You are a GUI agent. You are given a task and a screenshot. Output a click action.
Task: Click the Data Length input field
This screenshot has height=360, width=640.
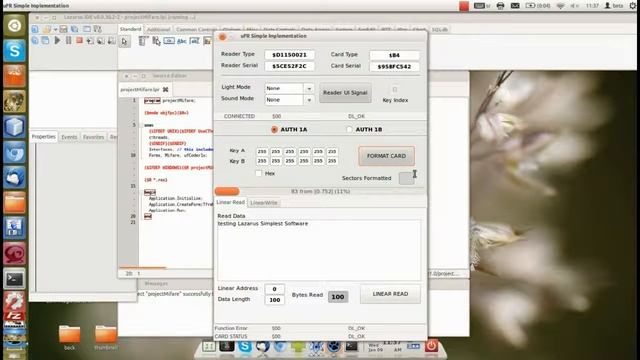point(274,300)
